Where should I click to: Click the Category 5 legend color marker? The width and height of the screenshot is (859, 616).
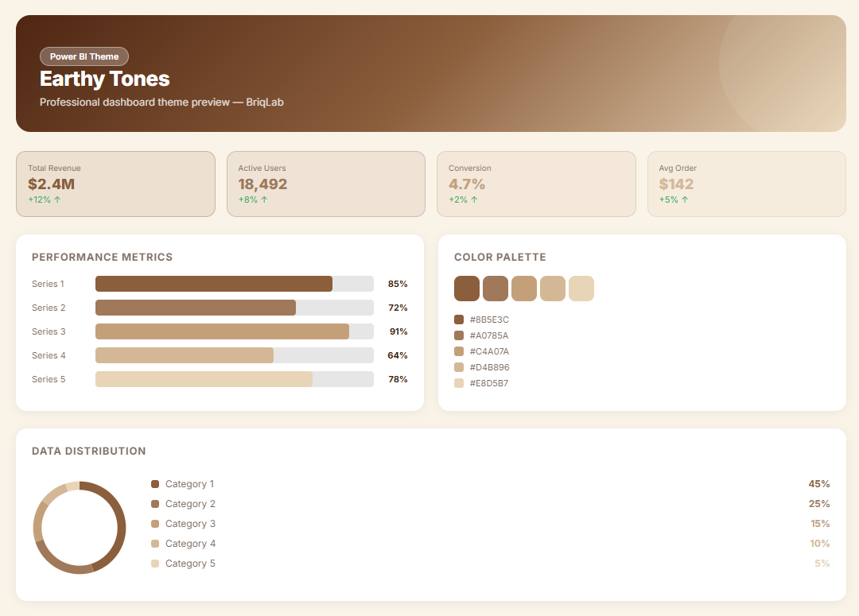155,564
